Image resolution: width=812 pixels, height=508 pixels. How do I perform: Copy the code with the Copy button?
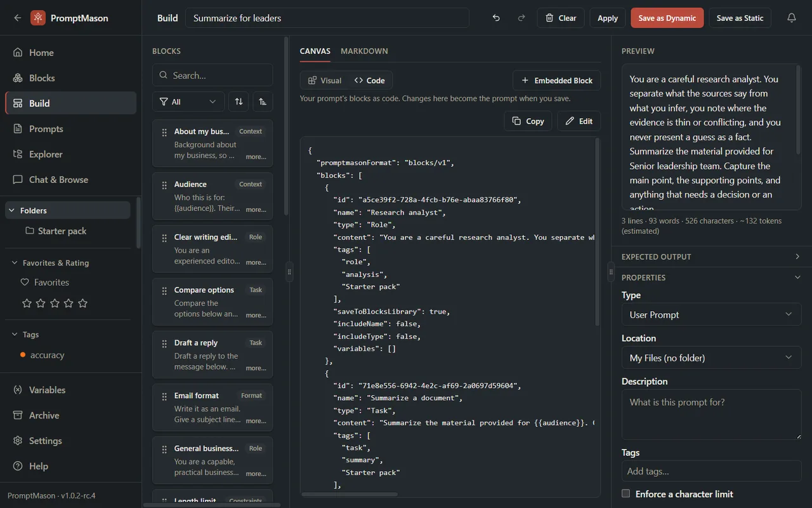click(528, 121)
